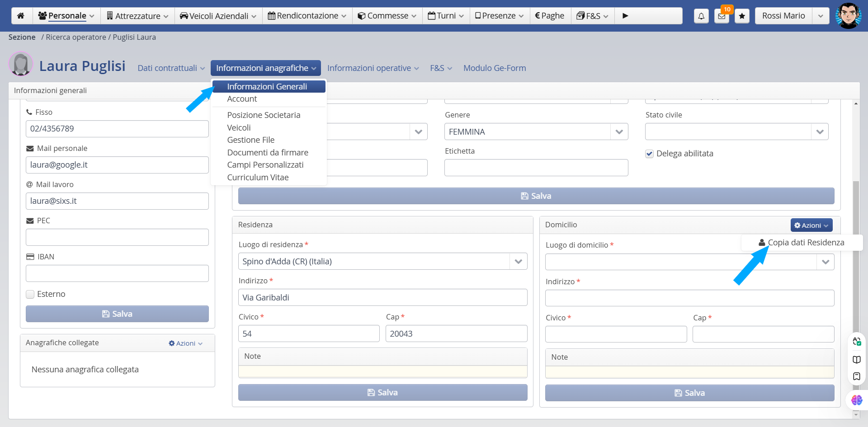Click the home icon in navbar
868x427 pixels.
(21, 16)
